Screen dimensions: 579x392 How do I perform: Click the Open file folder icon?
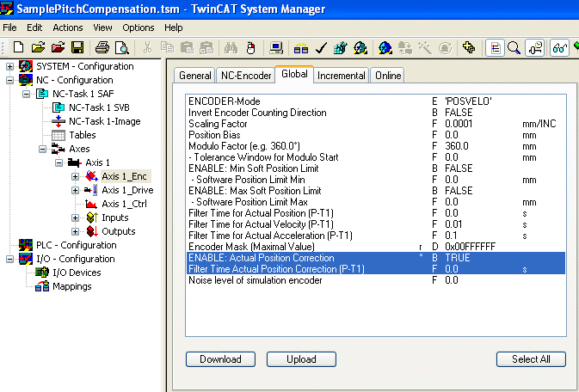(x=38, y=47)
